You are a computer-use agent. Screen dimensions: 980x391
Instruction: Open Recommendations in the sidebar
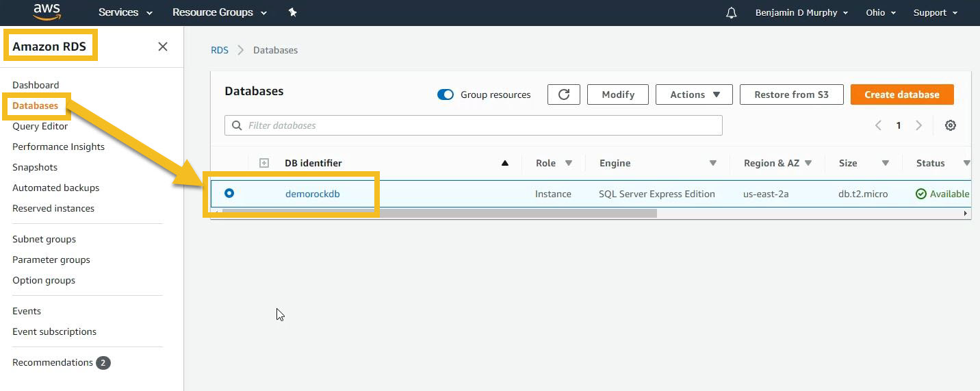53,362
